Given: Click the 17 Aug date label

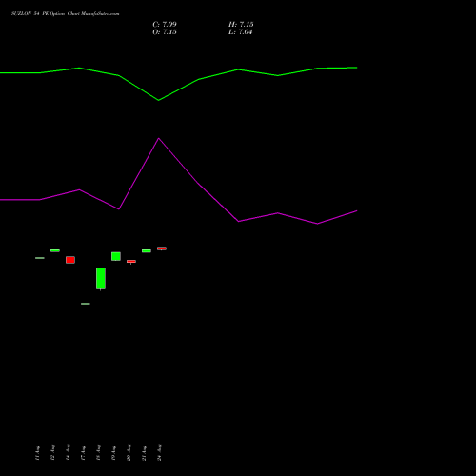Looking at the screenshot, I should click(x=83, y=452).
